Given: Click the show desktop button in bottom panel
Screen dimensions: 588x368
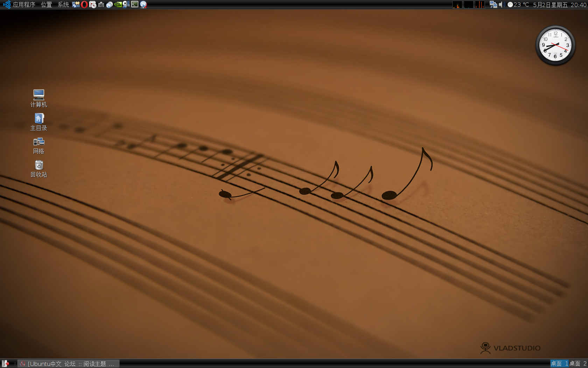Looking at the screenshot, I should (x=5, y=364).
